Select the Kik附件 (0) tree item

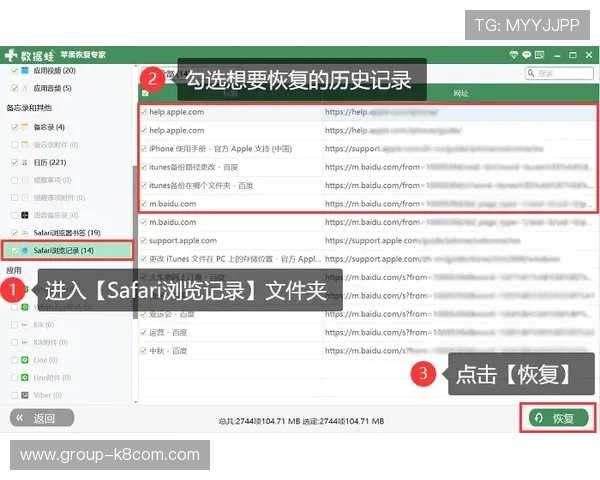click(x=51, y=342)
